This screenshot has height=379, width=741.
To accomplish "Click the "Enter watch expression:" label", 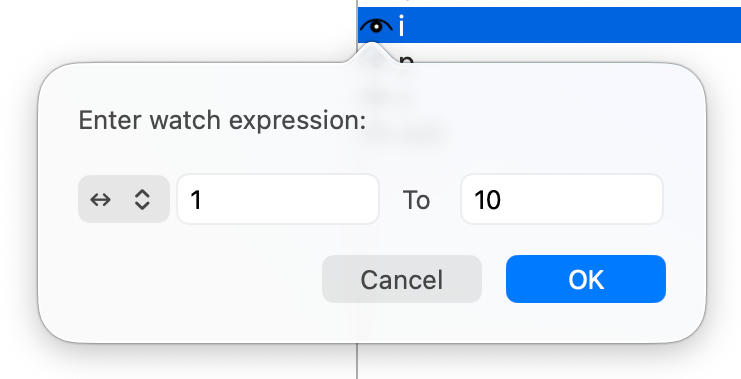I will (222, 120).
